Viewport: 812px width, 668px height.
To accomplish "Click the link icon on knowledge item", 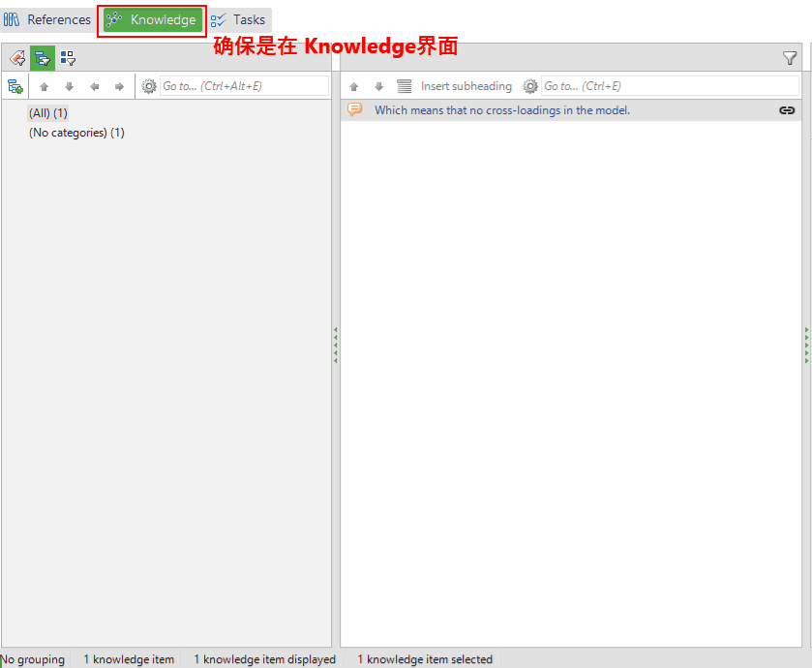I will 787,110.
